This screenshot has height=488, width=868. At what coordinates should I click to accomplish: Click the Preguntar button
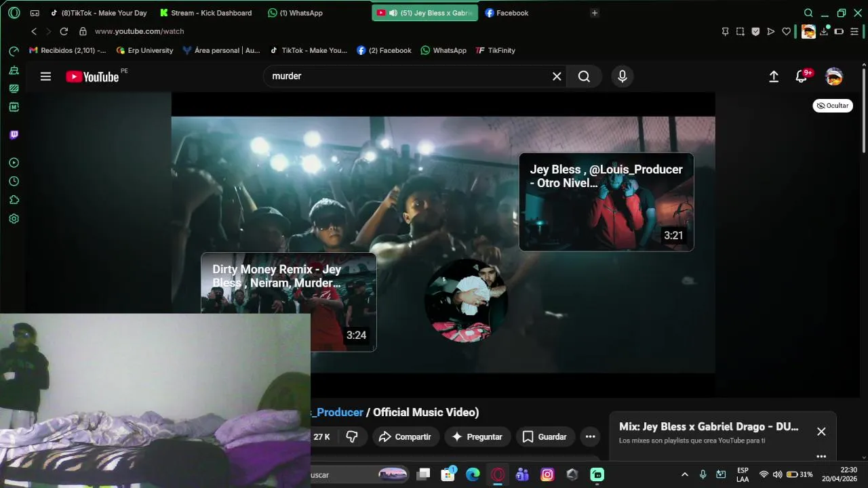(477, 436)
